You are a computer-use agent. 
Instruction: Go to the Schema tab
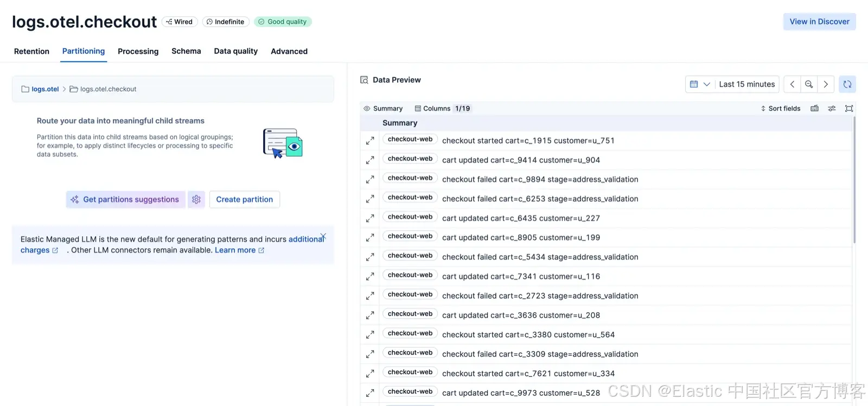(x=186, y=51)
